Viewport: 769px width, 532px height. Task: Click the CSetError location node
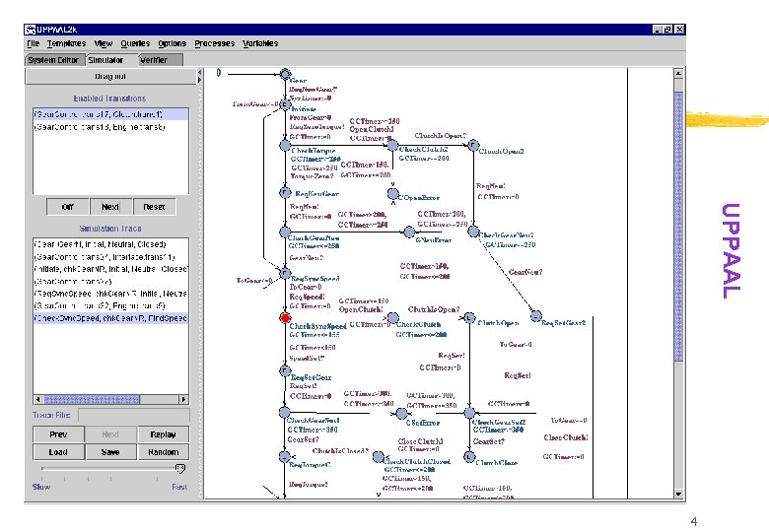click(401, 414)
